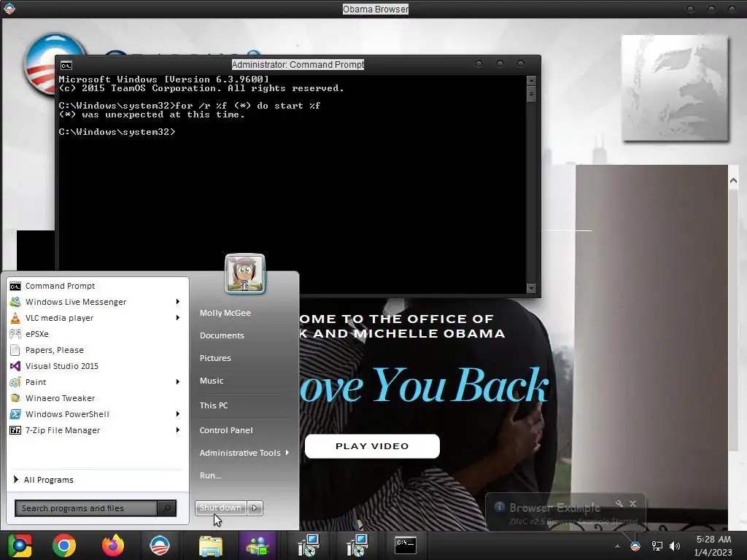Switch to Command Prompt taskbar button

click(406, 545)
